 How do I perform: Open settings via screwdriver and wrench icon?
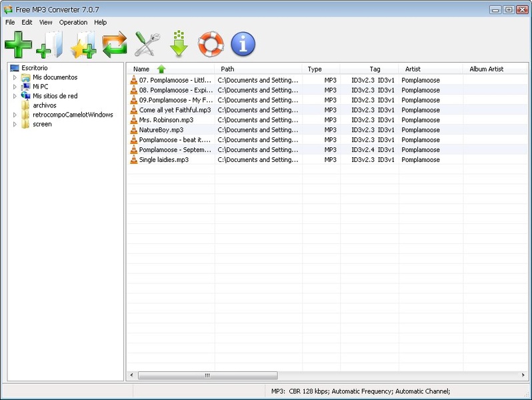(147, 45)
